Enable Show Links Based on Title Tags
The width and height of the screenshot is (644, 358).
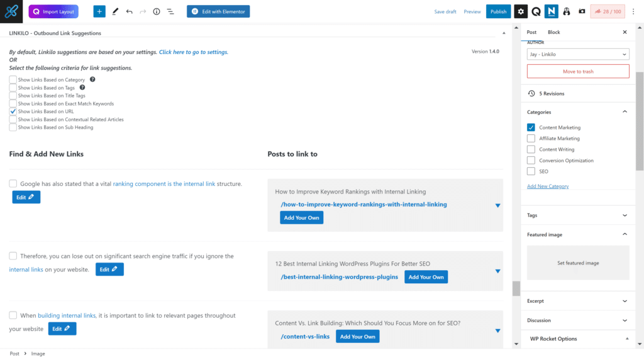coord(13,95)
